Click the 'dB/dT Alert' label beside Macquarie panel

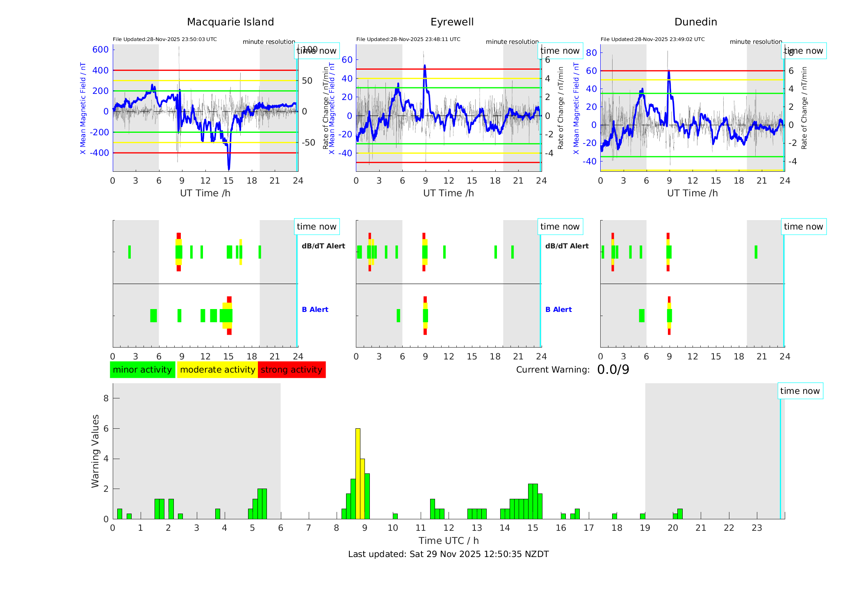pos(323,246)
